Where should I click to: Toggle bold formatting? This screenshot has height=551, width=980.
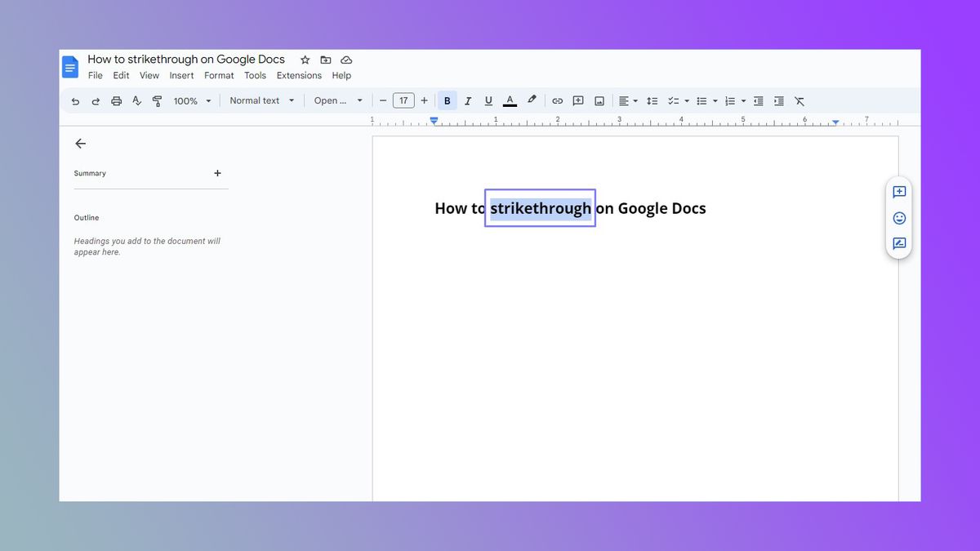click(x=447, y=101)
